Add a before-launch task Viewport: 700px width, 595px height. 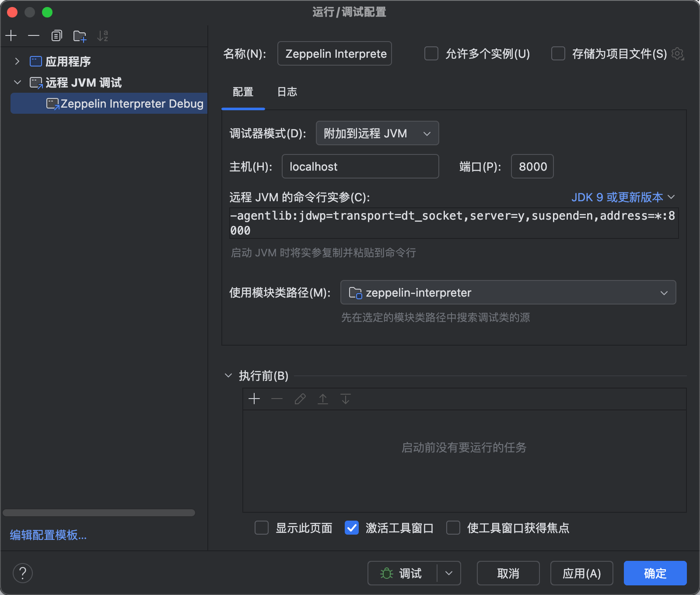click(254, 399)
